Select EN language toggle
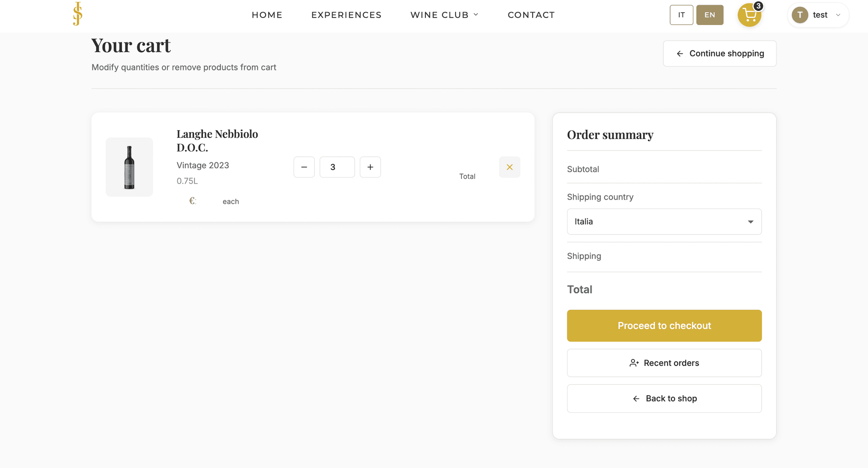 click(709, 15)
